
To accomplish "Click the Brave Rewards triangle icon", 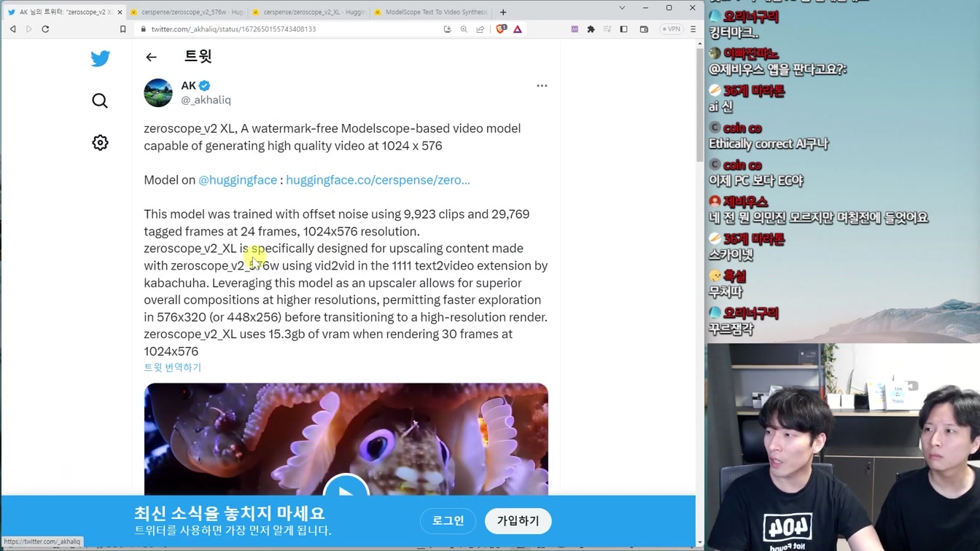I will [x=518, y=29].
